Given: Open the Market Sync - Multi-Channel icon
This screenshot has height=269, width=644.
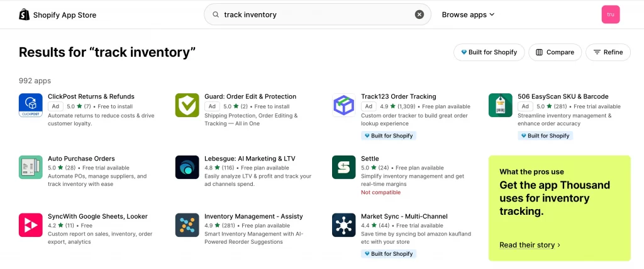Looking at the screenshot, I should [x=344, y=225].
